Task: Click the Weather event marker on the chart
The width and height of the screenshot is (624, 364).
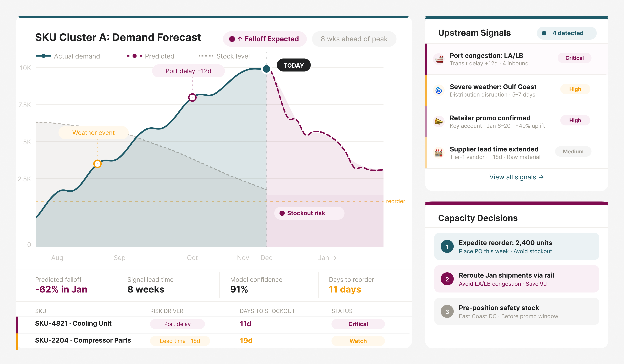Action: coord(97,163)
